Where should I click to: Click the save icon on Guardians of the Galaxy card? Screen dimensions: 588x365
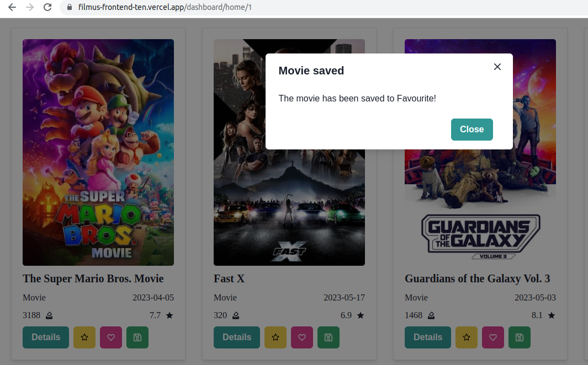tap(520, 337)
